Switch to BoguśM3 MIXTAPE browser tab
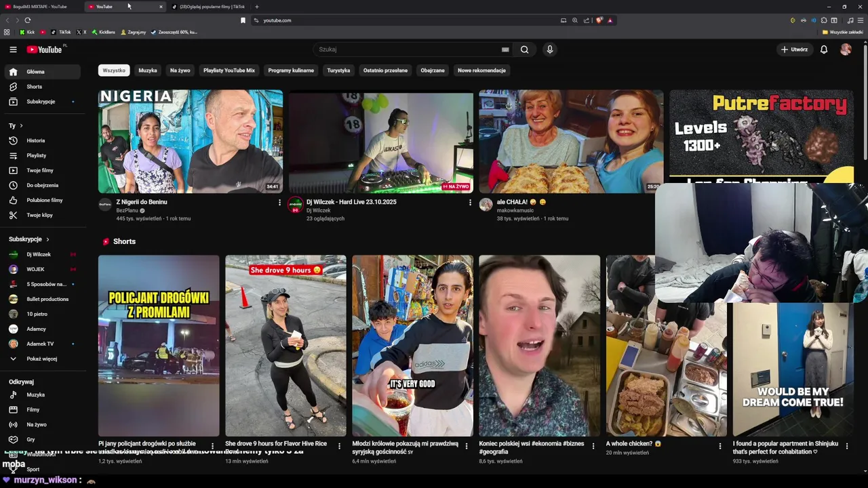The image size is (868, 488). point(41,7)
